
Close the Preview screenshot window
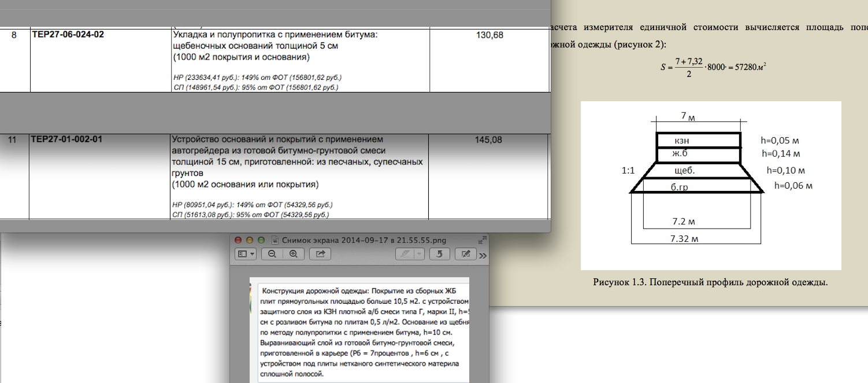click(x=239, y=240)
